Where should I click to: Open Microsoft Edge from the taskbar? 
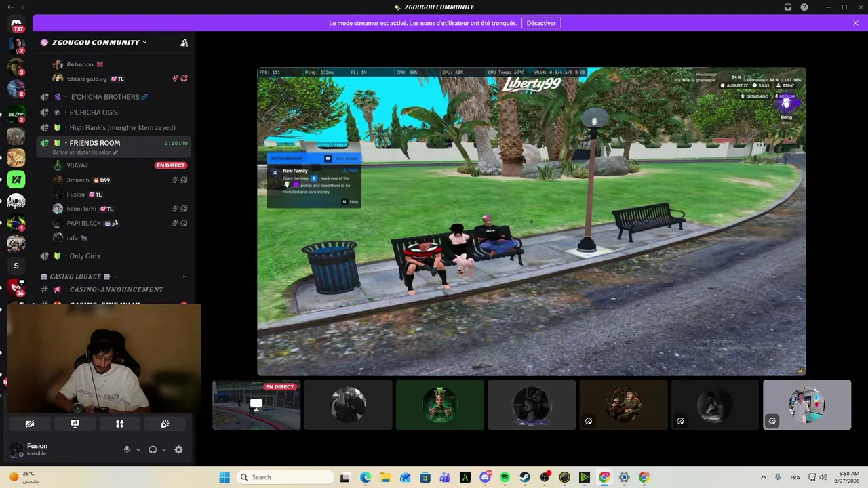click(366, 477)
